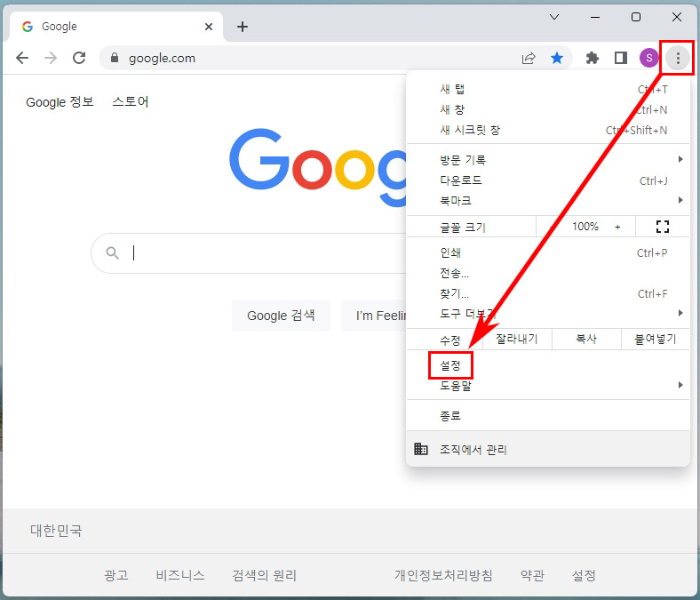Screen dimensions: 700x600
Task: Click the 대한민국 footer text
Action: (56, 531)
